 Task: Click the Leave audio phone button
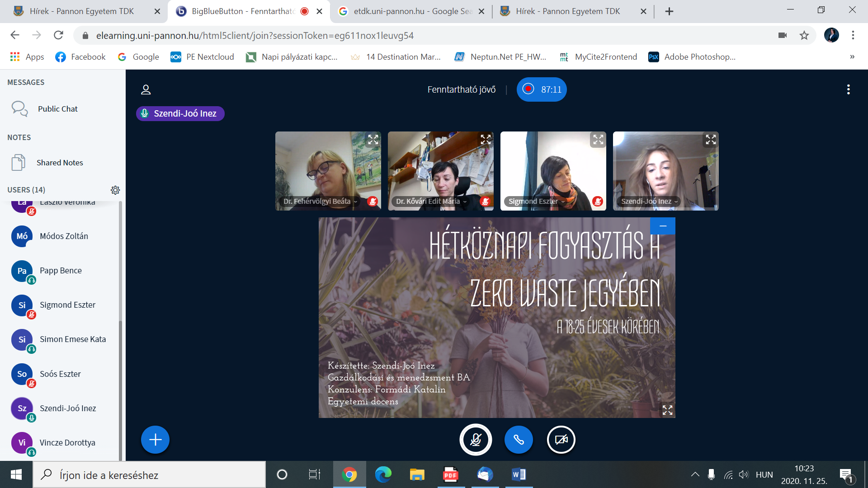(519, 440)
